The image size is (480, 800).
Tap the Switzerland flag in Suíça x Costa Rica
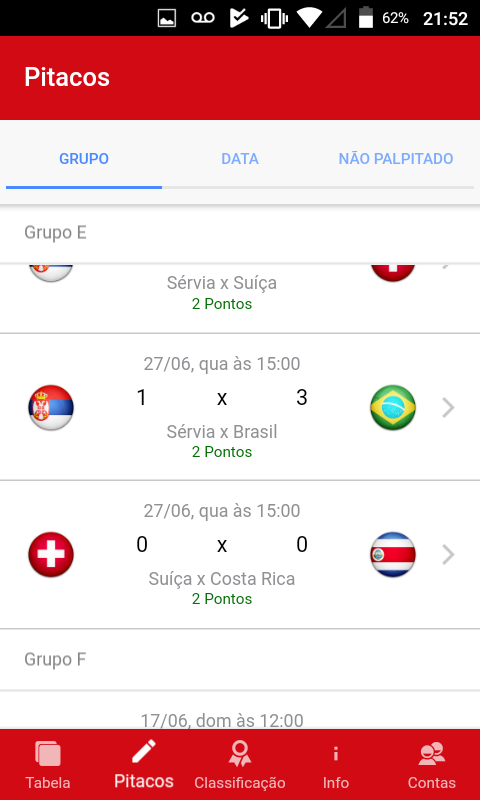coord(51,555)
